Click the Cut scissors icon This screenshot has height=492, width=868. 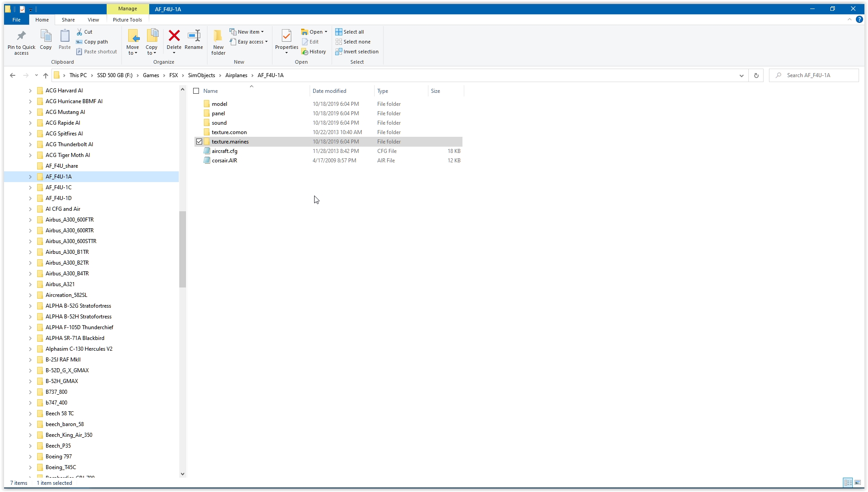tap(79, 32)
